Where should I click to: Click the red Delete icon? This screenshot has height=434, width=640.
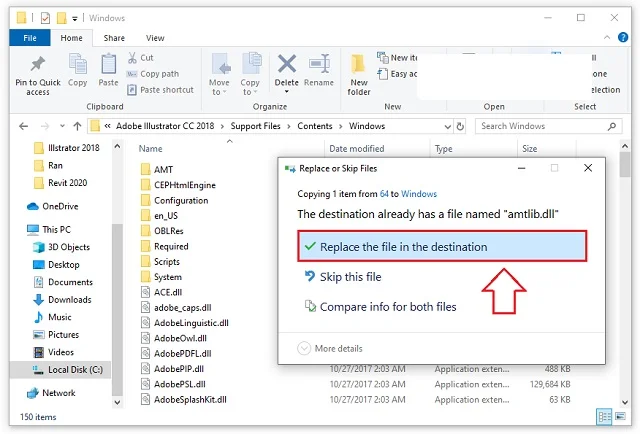[x=287, y=64]
